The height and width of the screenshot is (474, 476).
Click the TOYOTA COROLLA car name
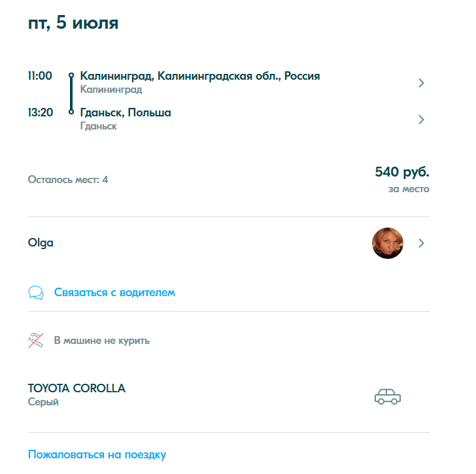tap(76, 388)
